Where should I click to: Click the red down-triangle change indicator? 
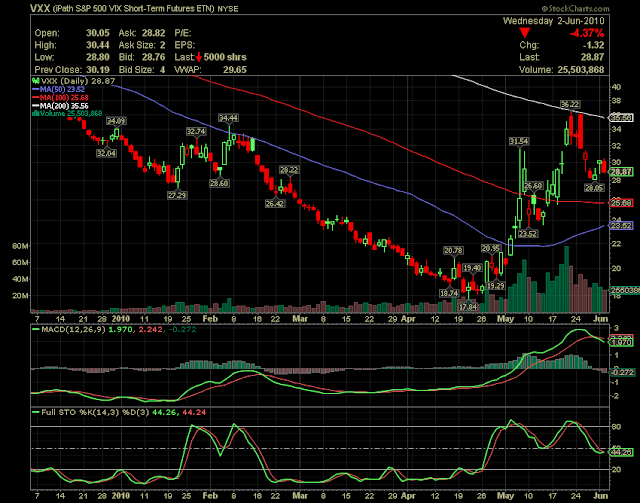[525, 33]
